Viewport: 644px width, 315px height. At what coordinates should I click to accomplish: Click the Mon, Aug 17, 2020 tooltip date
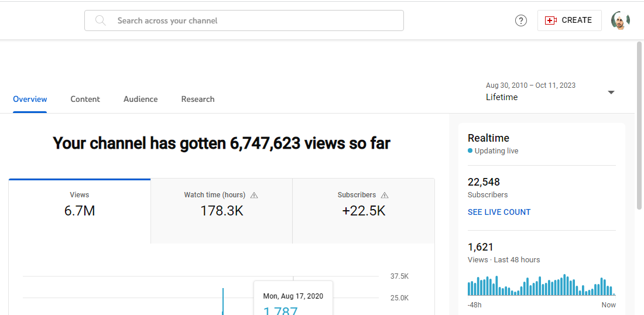point(293,296)
